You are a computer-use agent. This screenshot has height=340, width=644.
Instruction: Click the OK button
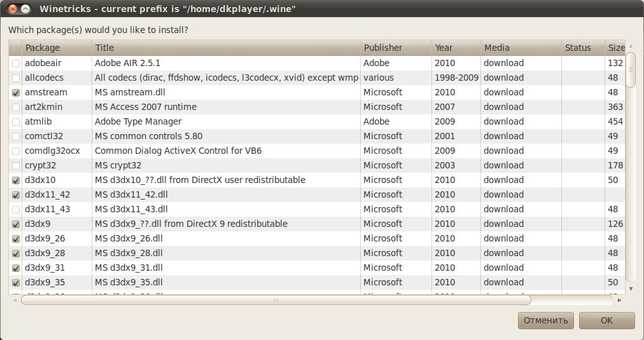[x=606, y=320]
